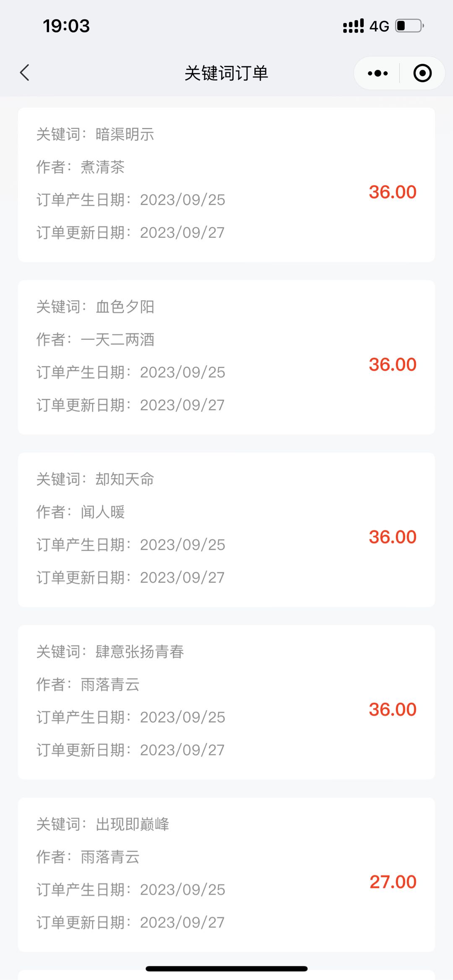Tap the 19:03 clock in status bar

click(66, 26)
